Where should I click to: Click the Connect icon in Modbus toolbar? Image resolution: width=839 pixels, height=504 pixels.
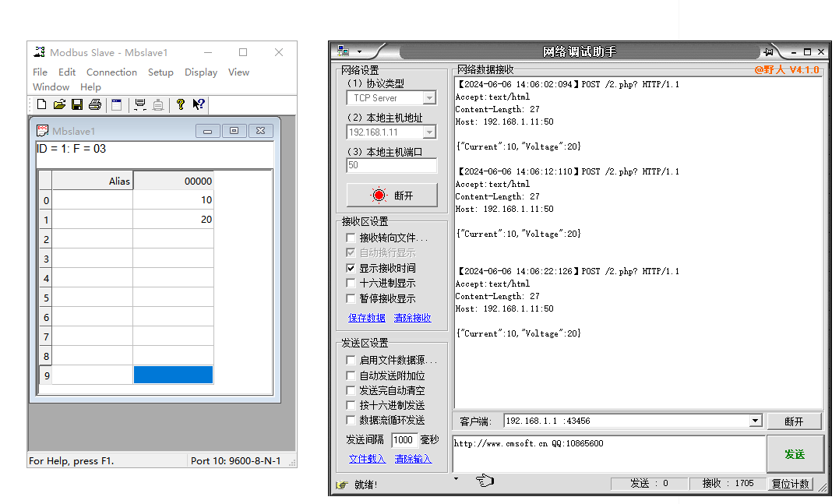click(140, 104)
